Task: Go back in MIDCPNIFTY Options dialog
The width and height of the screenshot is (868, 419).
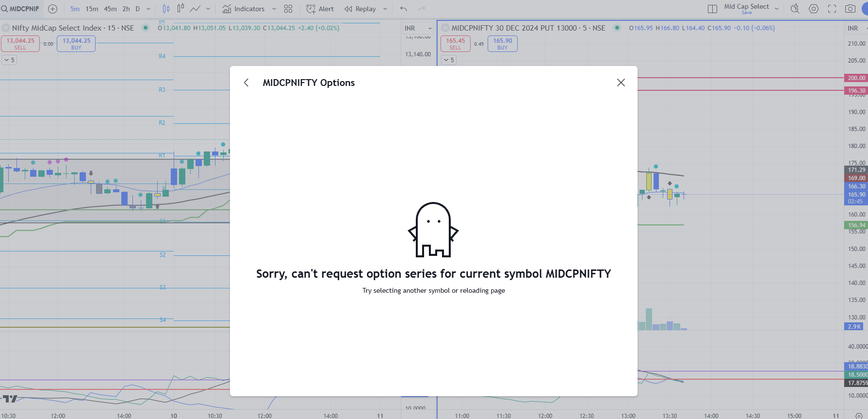Action: click(x=246, y=83)
